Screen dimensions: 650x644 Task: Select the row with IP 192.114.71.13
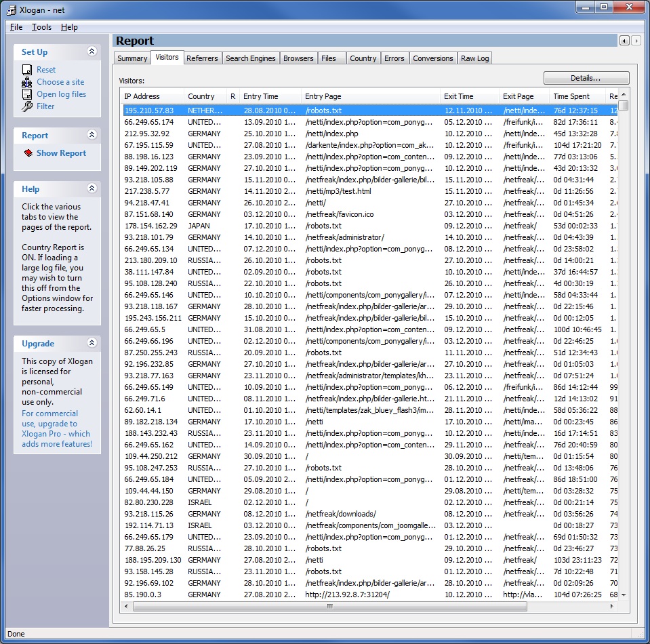369,525
